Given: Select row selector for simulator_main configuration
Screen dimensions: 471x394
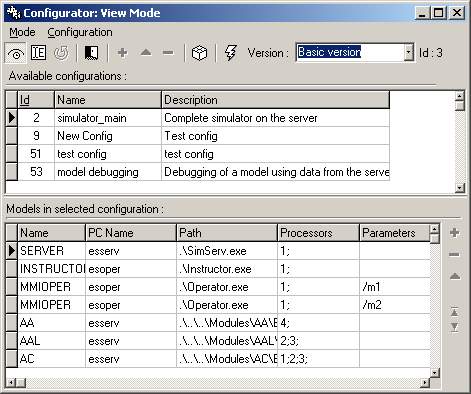Looking at the screenshot, I should point(12,118).
